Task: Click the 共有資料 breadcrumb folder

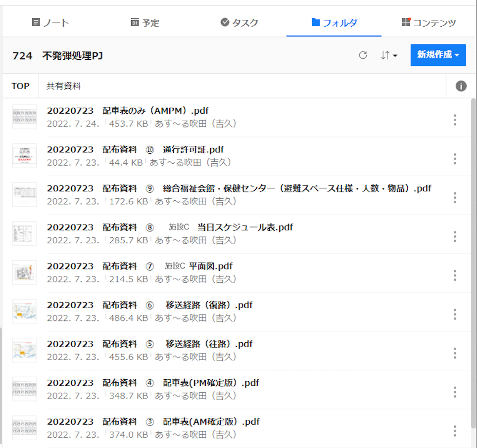Action: [x=63, y=86]
